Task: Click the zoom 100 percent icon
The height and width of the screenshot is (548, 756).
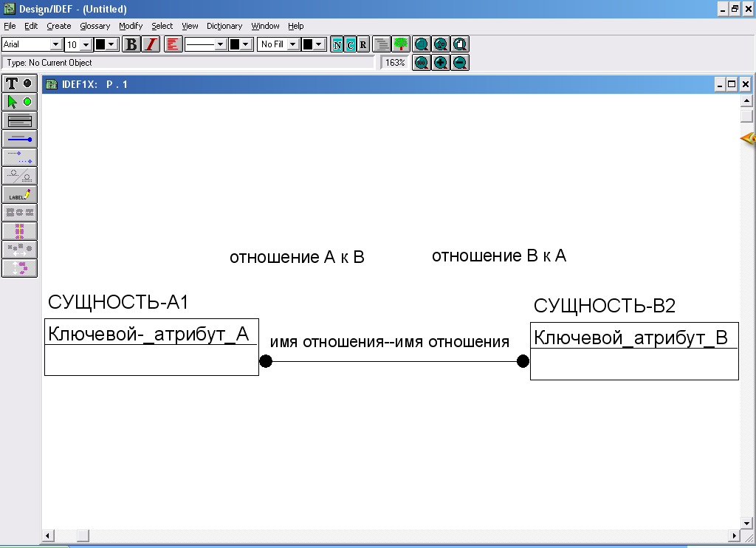Action: click(422, 62)
